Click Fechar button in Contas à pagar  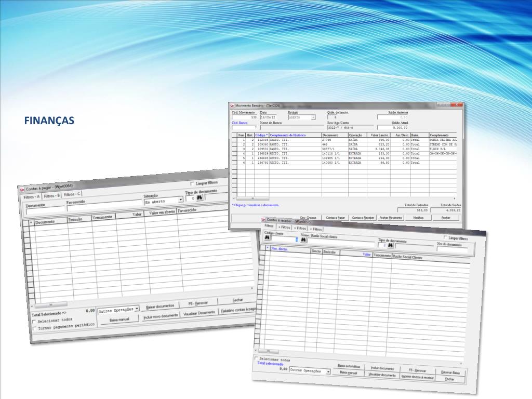237,300
